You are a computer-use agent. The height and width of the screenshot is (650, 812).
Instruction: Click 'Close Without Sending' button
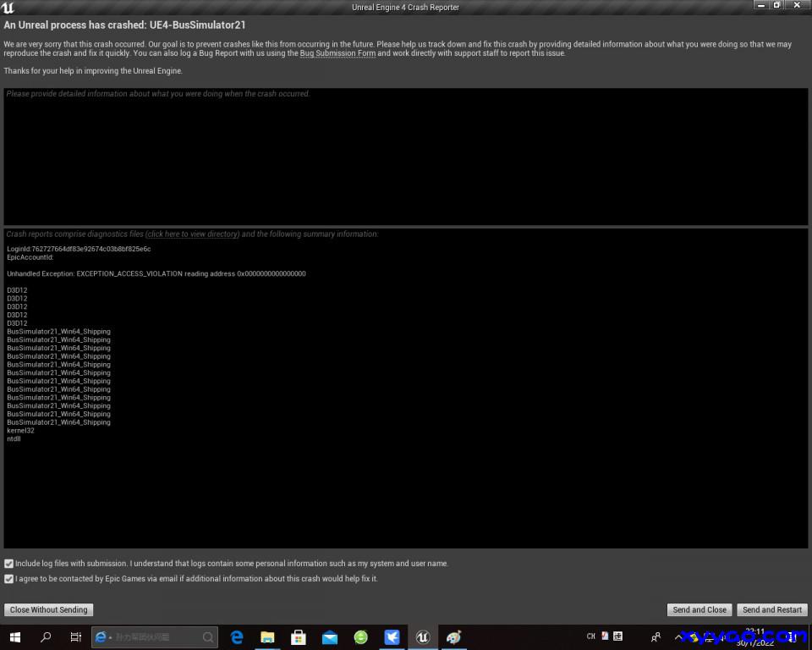(48, 609)
